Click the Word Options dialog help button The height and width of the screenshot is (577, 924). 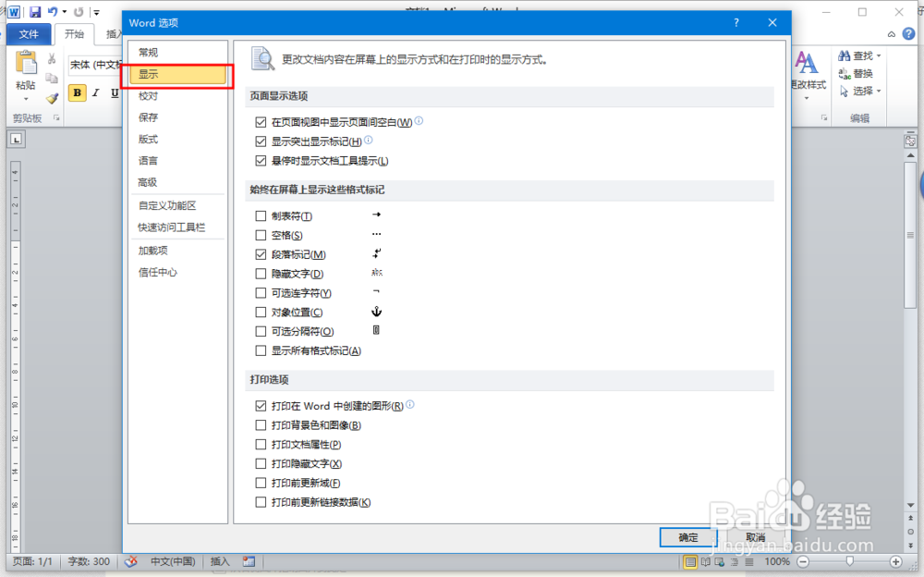[x=736, y=22]
